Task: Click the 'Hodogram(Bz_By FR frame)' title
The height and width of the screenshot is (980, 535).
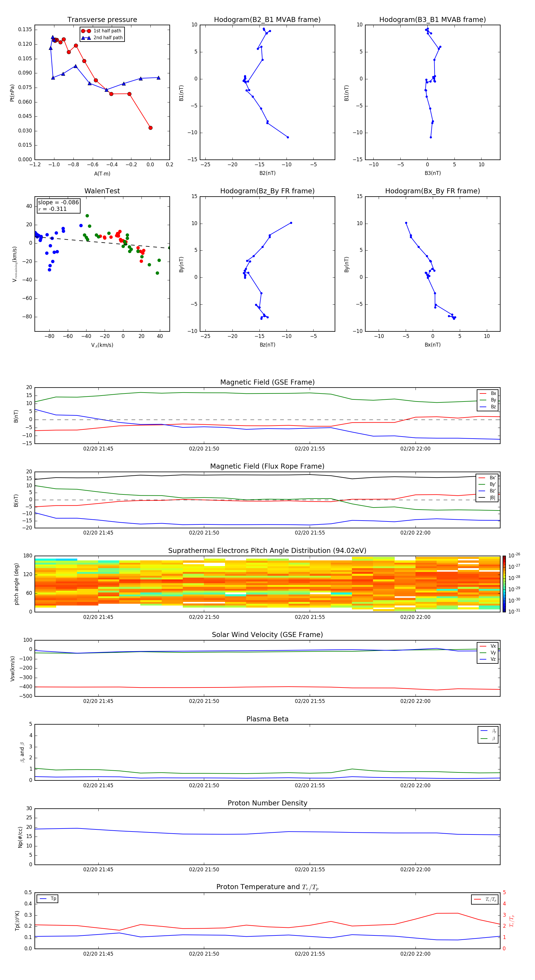Action: point(267,191)
